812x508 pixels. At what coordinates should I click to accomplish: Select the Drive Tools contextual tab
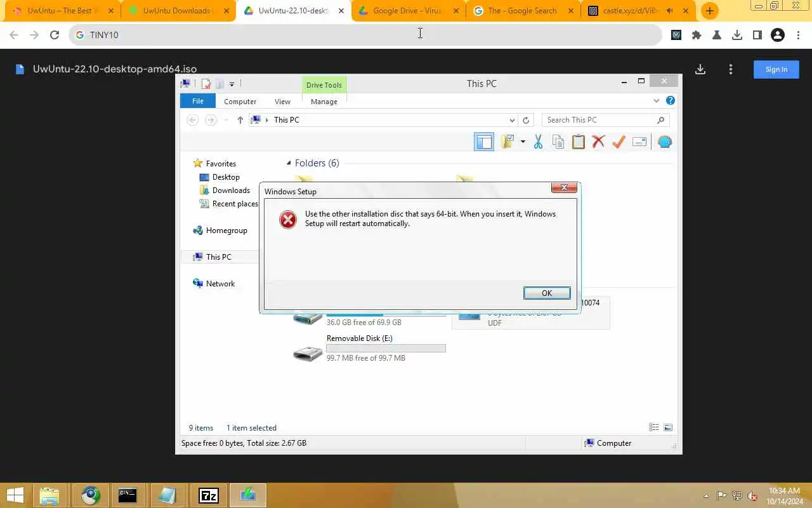[324, 85]
